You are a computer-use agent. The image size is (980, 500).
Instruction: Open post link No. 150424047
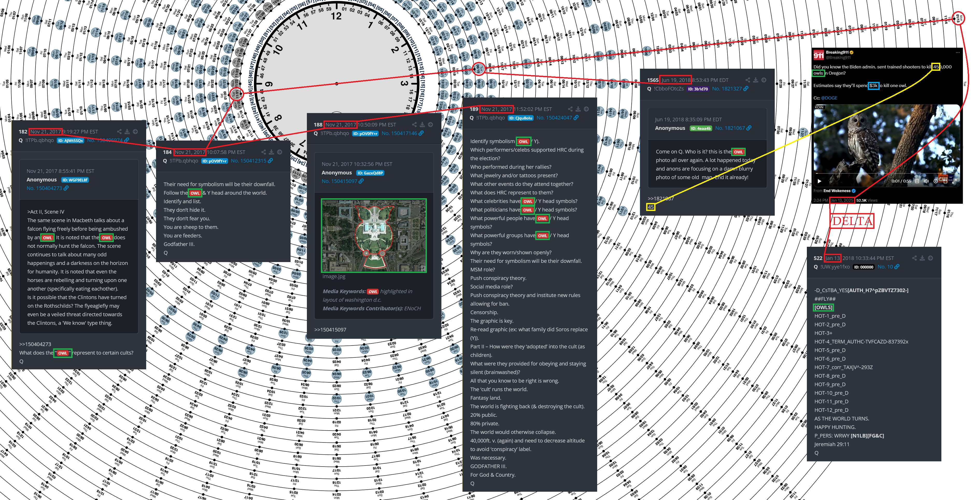tap(557, 118)
